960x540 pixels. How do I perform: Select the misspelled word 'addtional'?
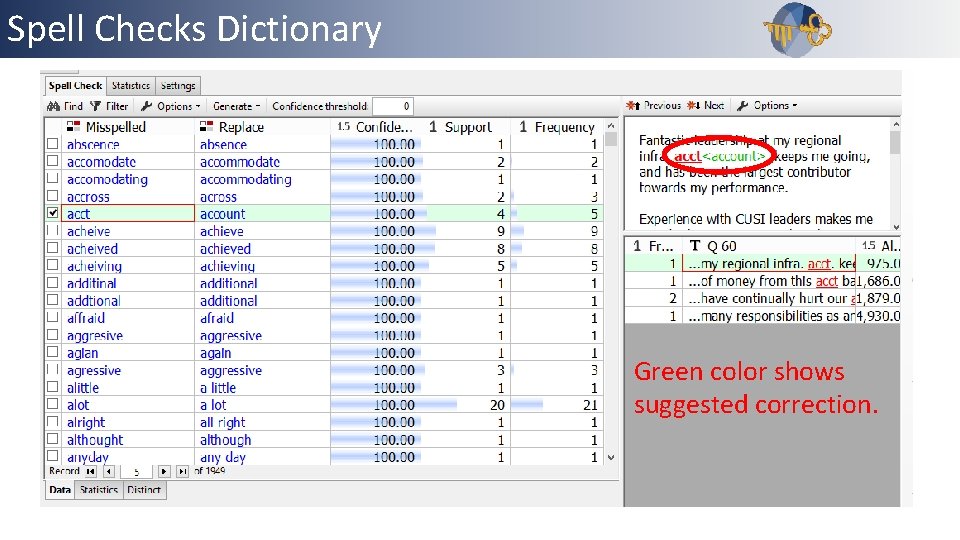(x=94, y=301)
